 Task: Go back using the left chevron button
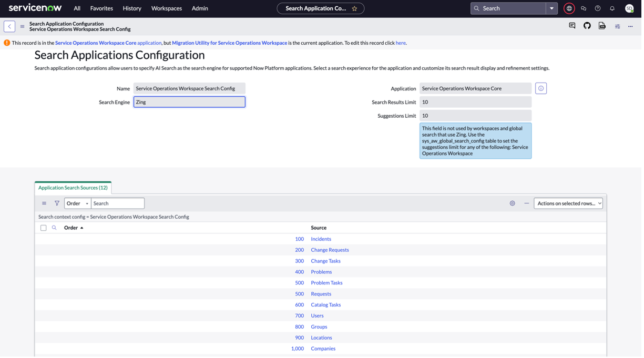tap(9, 26)
